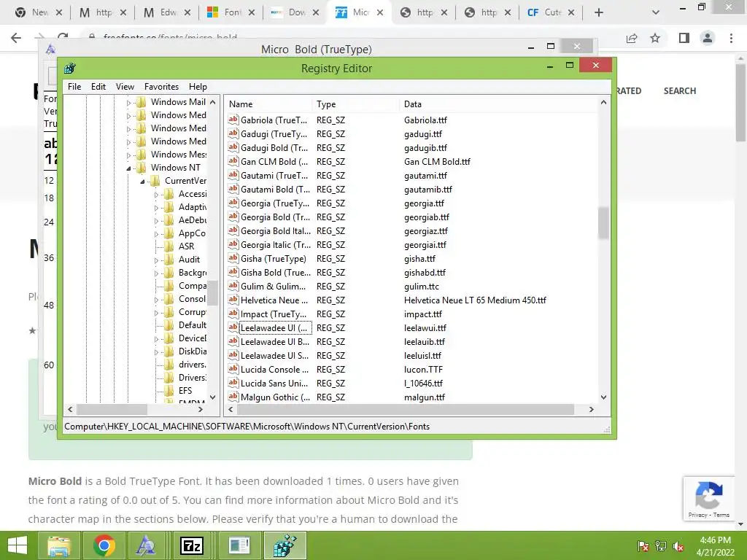Click the values list scroll down arrow
The image size is (747, 560).
pos(603,397)
